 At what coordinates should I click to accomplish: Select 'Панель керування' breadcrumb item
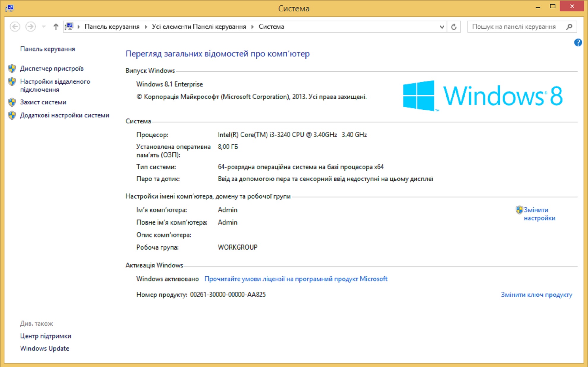tap(112, 27)
